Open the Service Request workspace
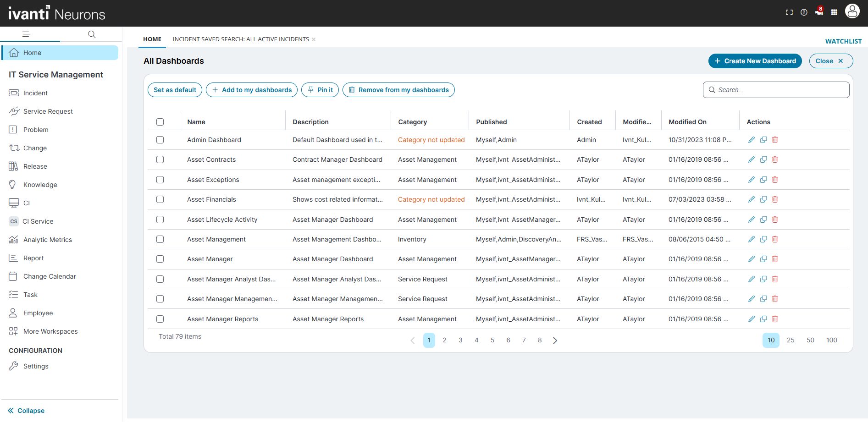This screenshot has width=868, height=423. [48, 111]
